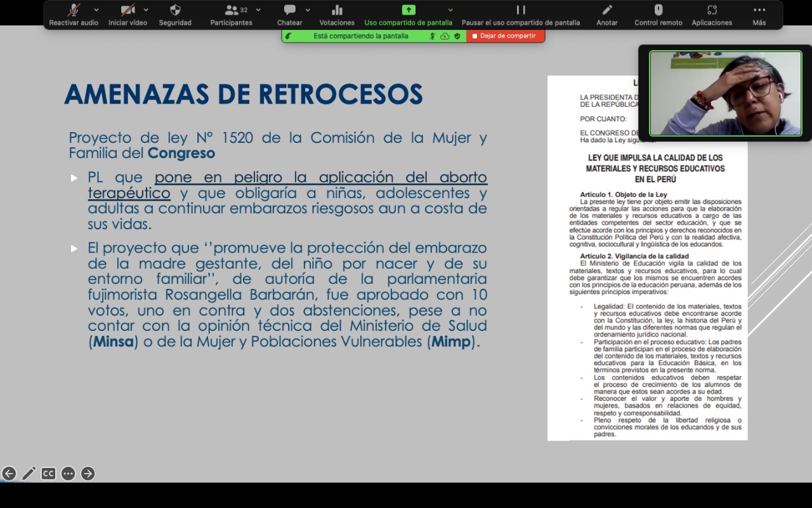Expand the share screen options chevron
Screen dimensions: 812x508
[450, 10]
